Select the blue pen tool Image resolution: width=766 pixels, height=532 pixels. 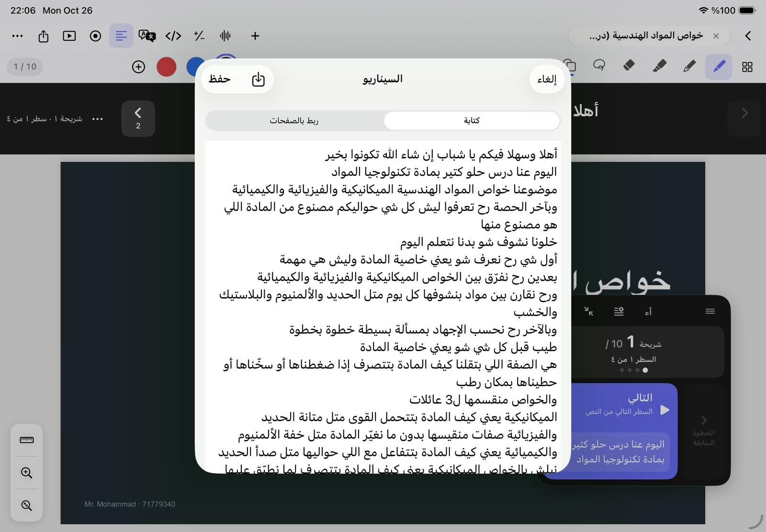[x=719, y=66]
